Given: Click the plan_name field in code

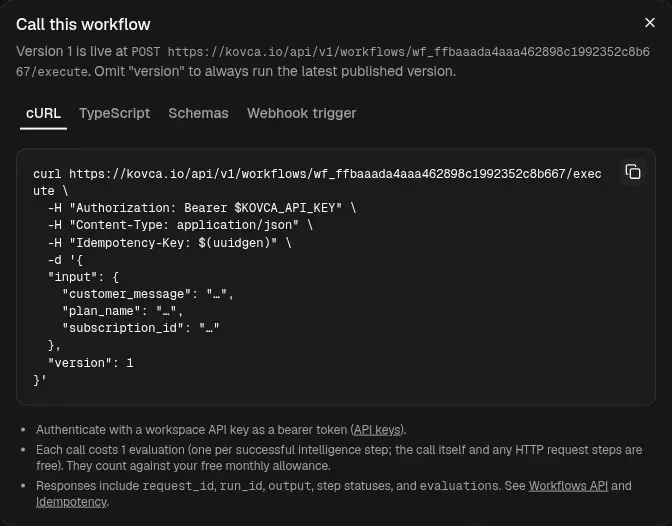Looking at the screenshot, I should (x=123, y=311).
